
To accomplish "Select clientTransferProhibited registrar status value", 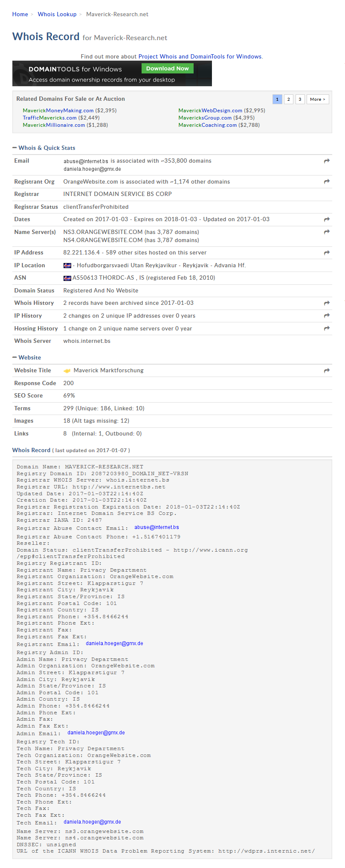I will (x=96, y=207).
